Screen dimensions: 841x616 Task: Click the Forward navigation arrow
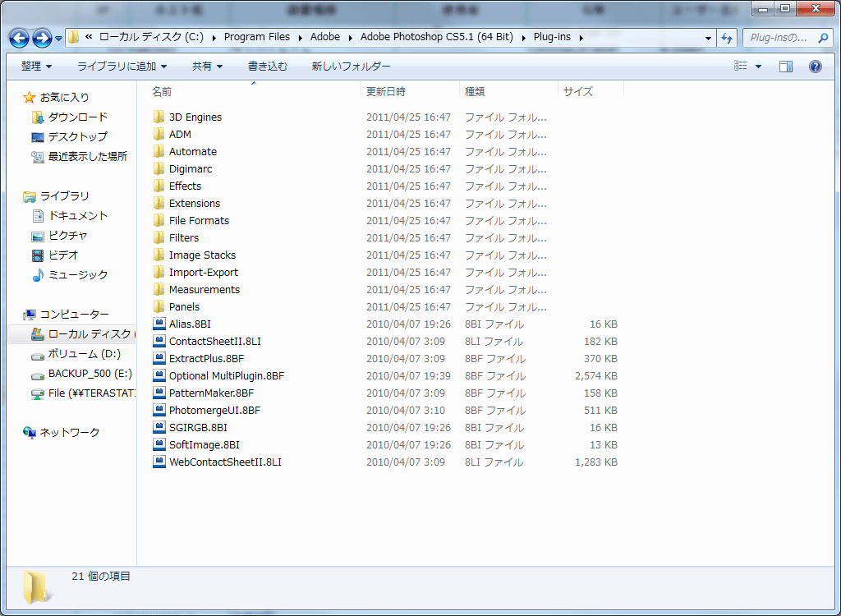tap(42, 38)
